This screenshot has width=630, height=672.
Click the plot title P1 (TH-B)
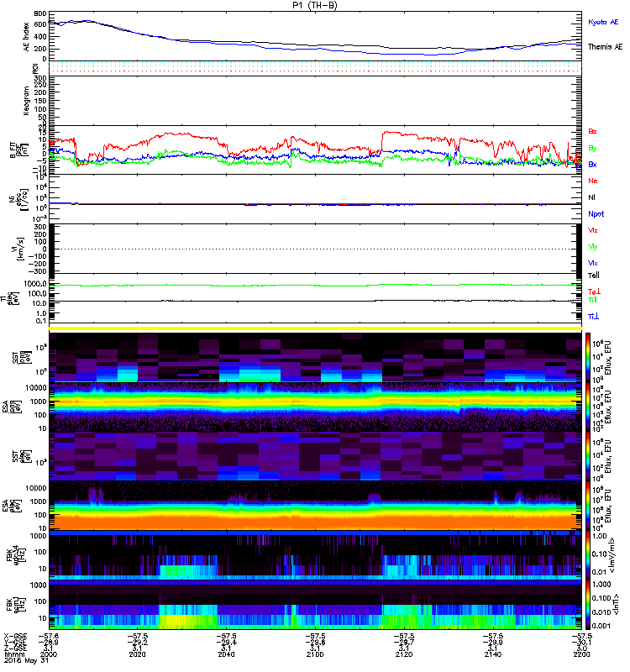315,5
